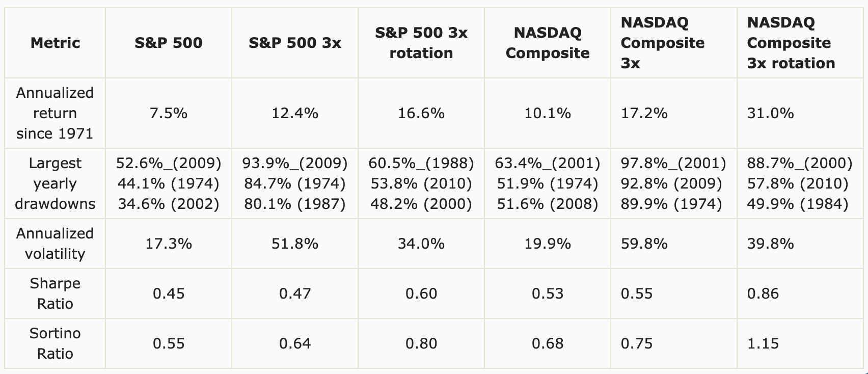The image size is (868, 374).
Task: Select the NASDAQ Composite 3x rotation header
Action: click(x=791, y=43)
